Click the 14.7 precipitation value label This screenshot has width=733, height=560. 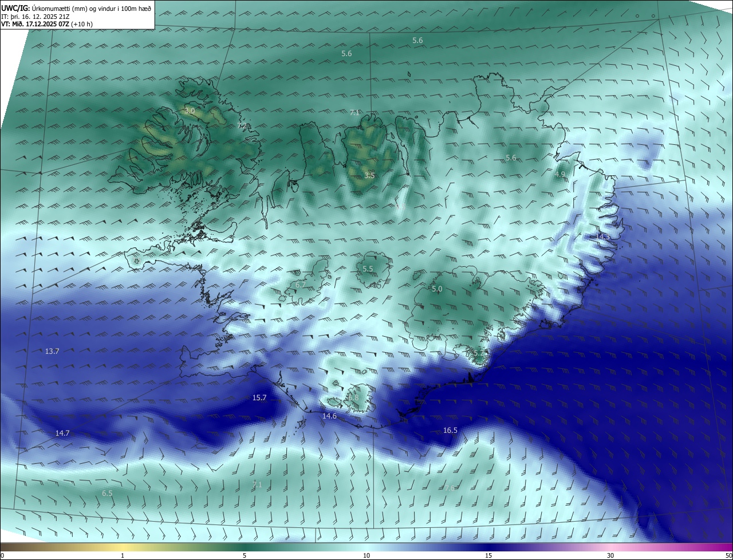pos(62,433)
